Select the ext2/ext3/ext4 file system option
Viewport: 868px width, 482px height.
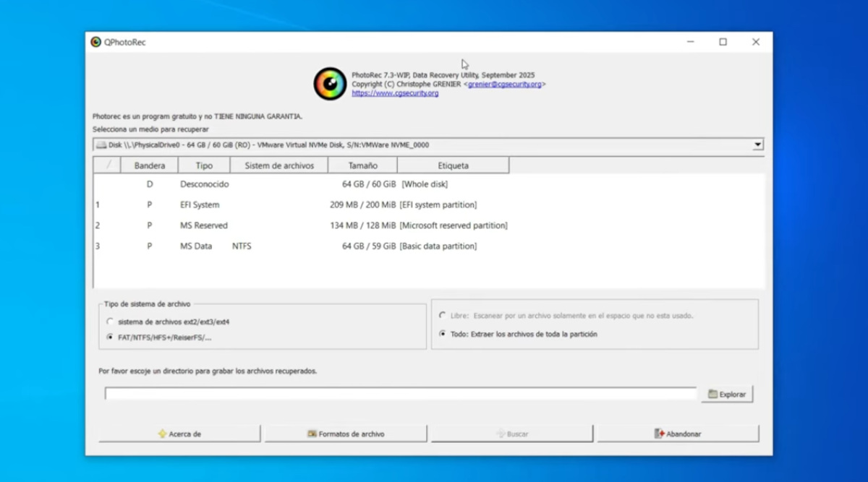[110, 322]
